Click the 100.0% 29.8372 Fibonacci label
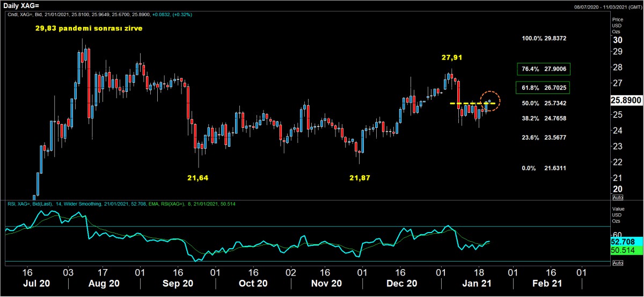 544,39
